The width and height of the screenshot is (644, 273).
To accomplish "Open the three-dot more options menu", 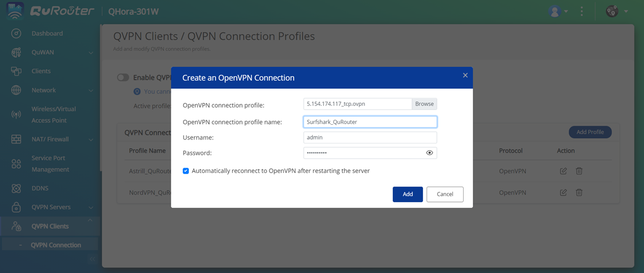I will pos(582,11).
